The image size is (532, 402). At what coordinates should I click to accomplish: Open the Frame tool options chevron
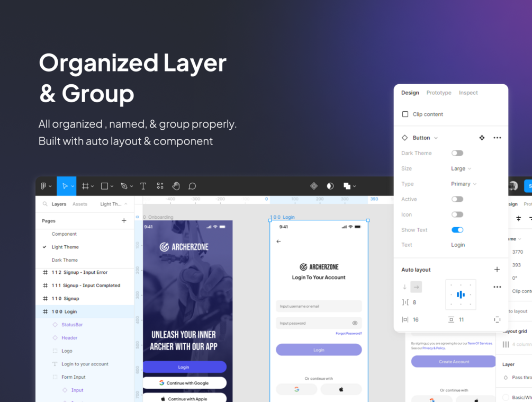coord(92,186)
